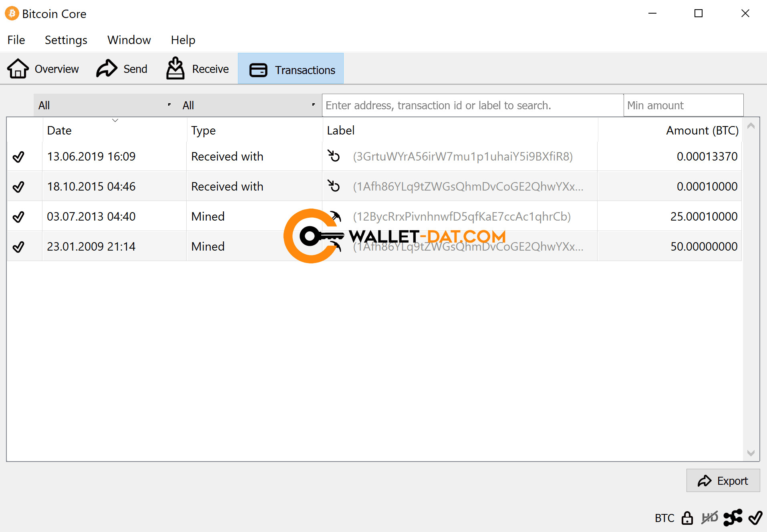Select address label 12BycRrxPivnhnwfD5qfKaE7ccAc1qhrCb
767x532 pixels.
click(462, 217)
